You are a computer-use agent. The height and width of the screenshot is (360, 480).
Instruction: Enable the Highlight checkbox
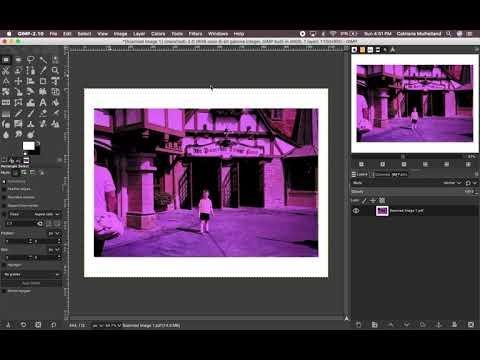[x=4, y=265]
